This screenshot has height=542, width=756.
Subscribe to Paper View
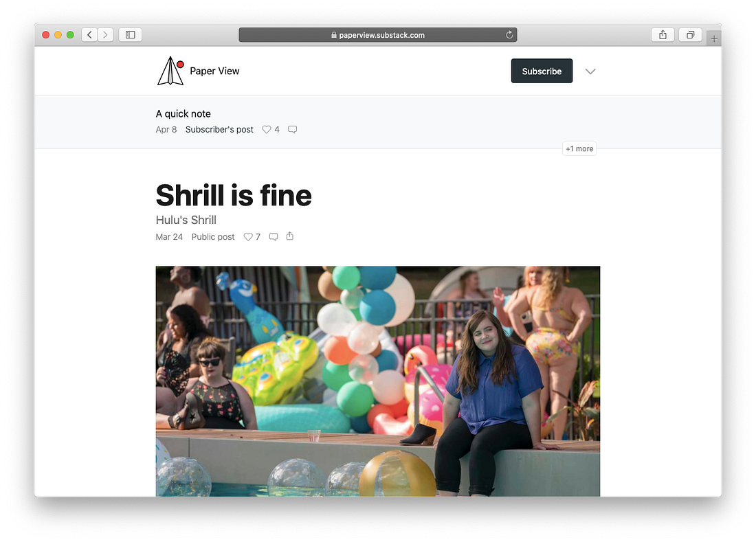[x=542, y=71]
